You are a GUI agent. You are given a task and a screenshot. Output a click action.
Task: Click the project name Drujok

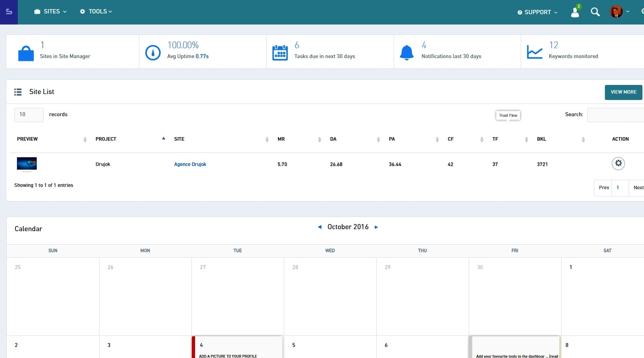click(103, 164)
